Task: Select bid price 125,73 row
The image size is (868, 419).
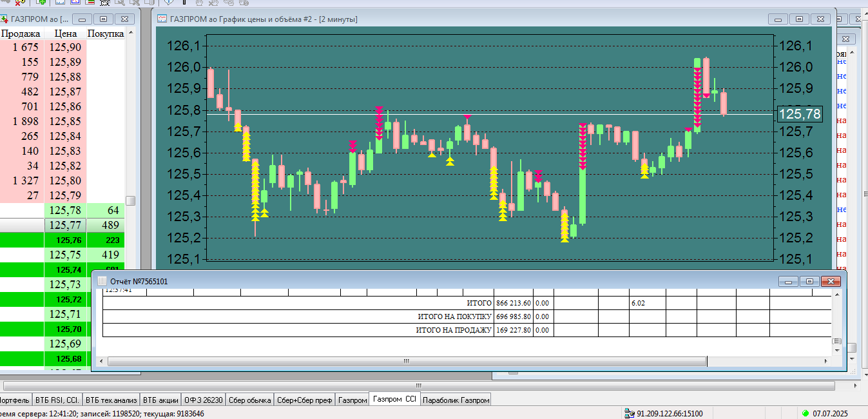Action: (65, 284)
